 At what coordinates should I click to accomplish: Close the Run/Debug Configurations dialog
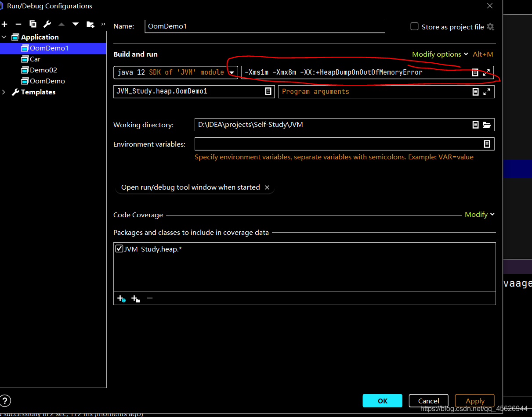(x=490, y=6)
